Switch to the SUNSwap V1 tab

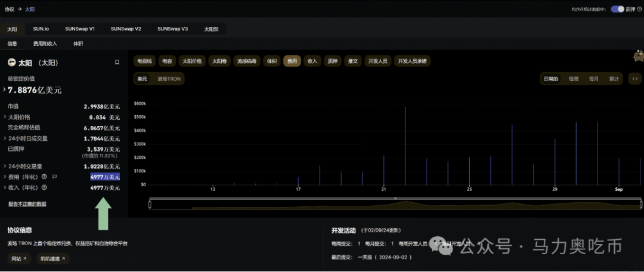pyautogui.click(x=80, y=29)
